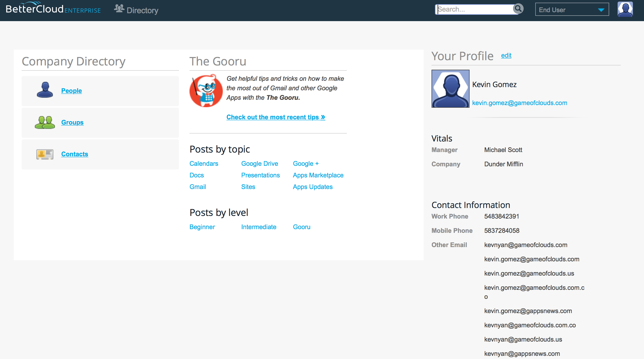Click the Company Directory heading
Screen dimensions: 644x359
(73, 61)
